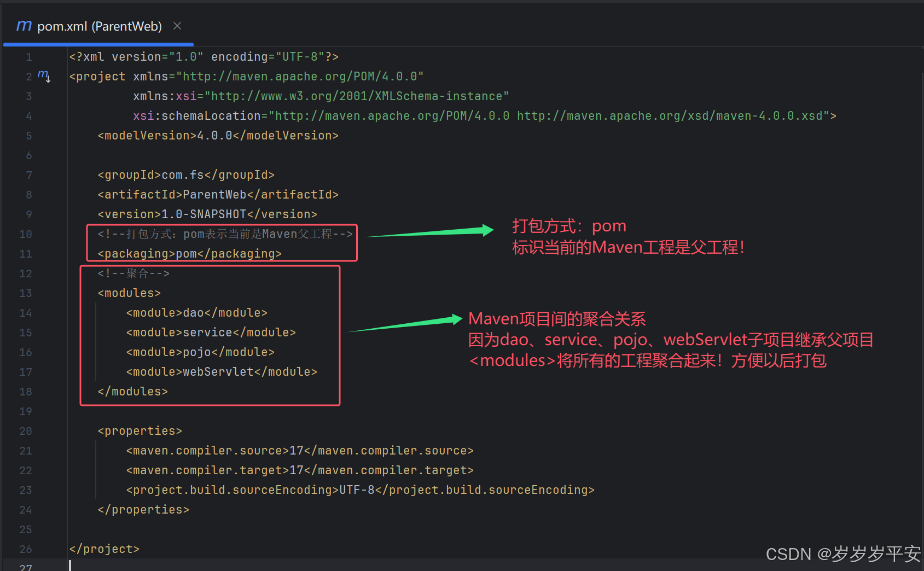Click the xml version declaration on line 1
924x571 pixels.
point(204,57)
